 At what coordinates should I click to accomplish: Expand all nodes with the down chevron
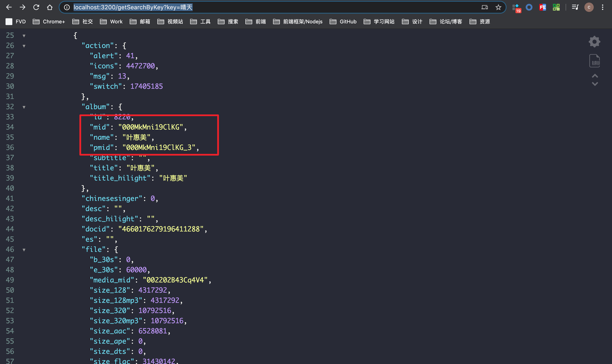(595, 84)
